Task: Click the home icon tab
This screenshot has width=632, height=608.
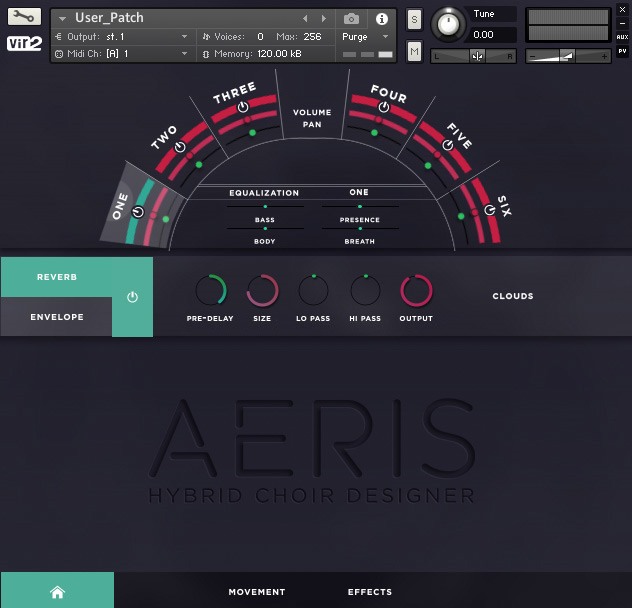Action: pos(57,591)
